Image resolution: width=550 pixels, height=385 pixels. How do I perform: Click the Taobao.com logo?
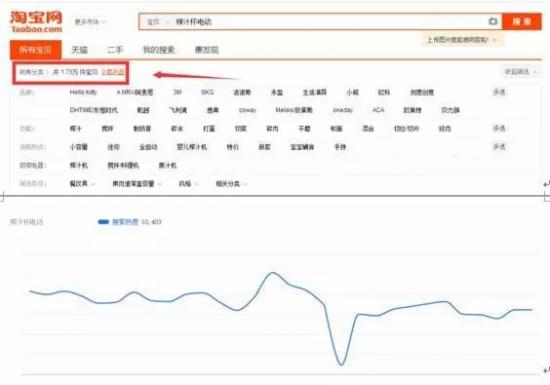(36, 22)
